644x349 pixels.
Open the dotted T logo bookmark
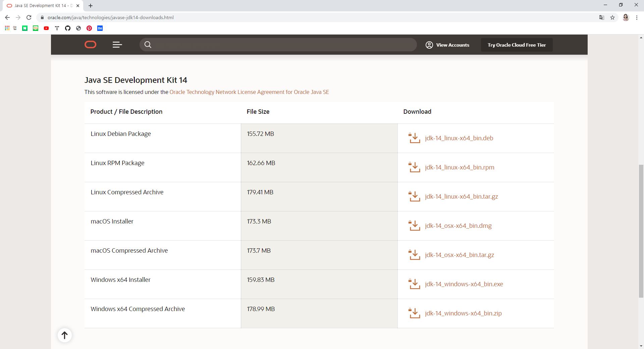coord(57,28)
